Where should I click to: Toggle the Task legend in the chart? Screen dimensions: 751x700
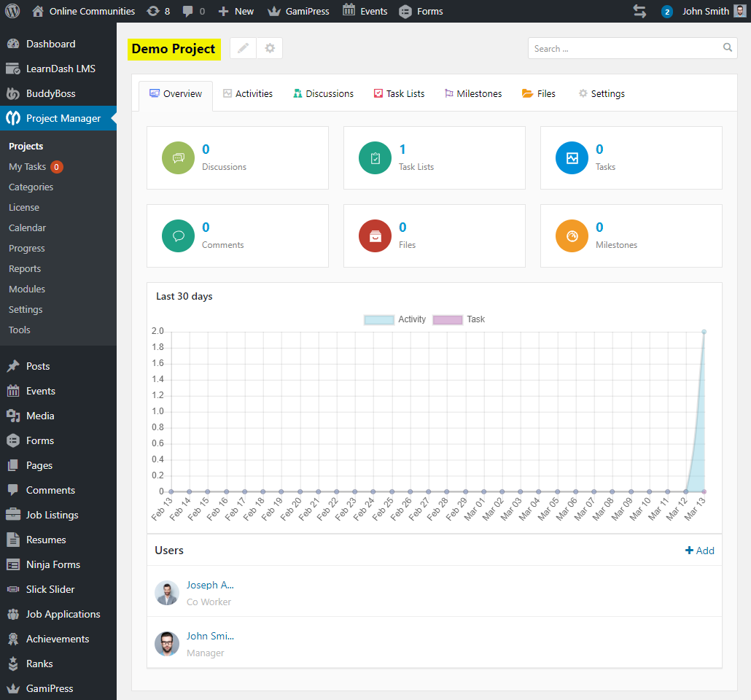[461, 319]
